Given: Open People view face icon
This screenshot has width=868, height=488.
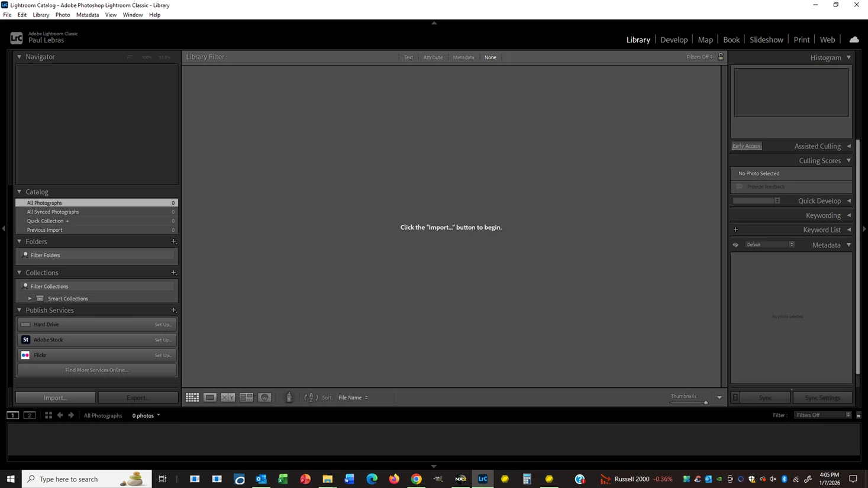Looking at the screenshot, I should coord(264,397).
